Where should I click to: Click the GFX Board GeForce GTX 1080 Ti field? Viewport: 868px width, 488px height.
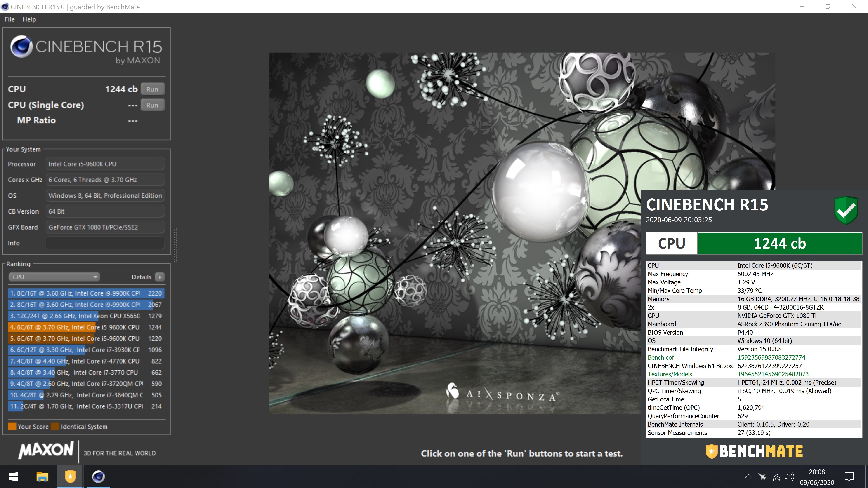coord(105,227)
